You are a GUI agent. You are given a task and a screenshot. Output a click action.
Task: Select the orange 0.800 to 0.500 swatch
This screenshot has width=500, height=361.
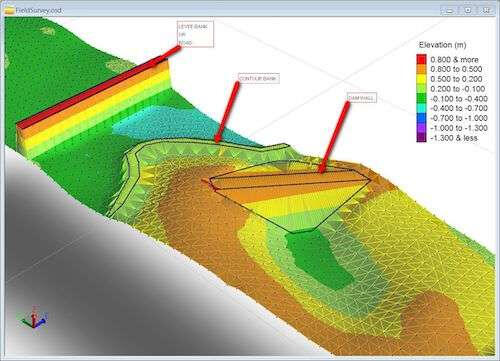tap(421, 69)
